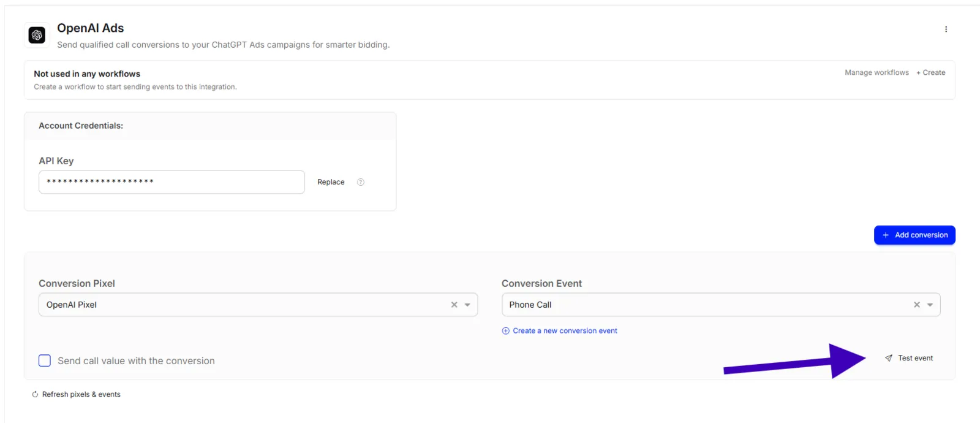
Task: Click the OpenAI Ads logo icon
Action: pyautogui.click(x=37, y=35)
